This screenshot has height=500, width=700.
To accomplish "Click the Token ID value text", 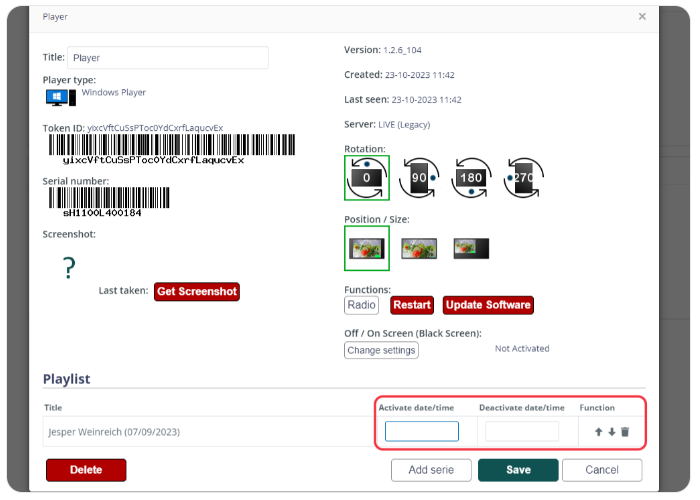I will click(155, 128).
